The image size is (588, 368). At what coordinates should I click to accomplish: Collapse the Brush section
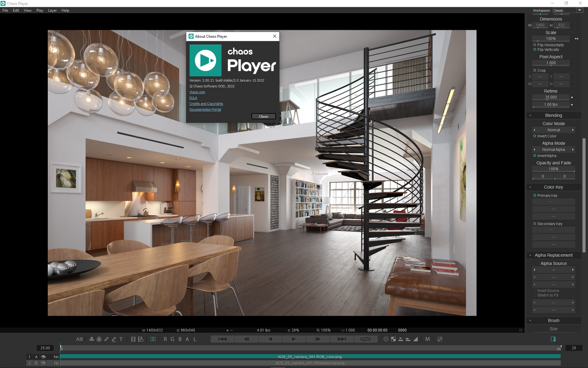tap(531, 321)
